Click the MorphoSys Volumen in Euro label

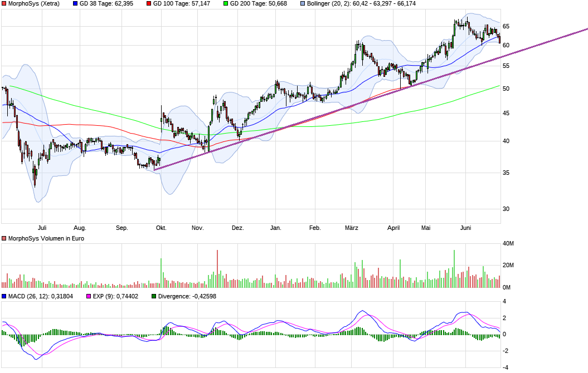[46, 239]
